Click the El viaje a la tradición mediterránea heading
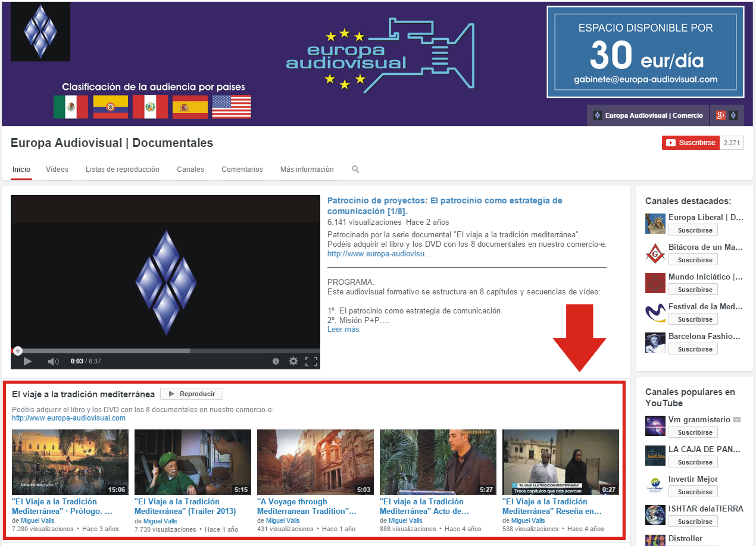The image size is (756, 546). pos(83,394)
